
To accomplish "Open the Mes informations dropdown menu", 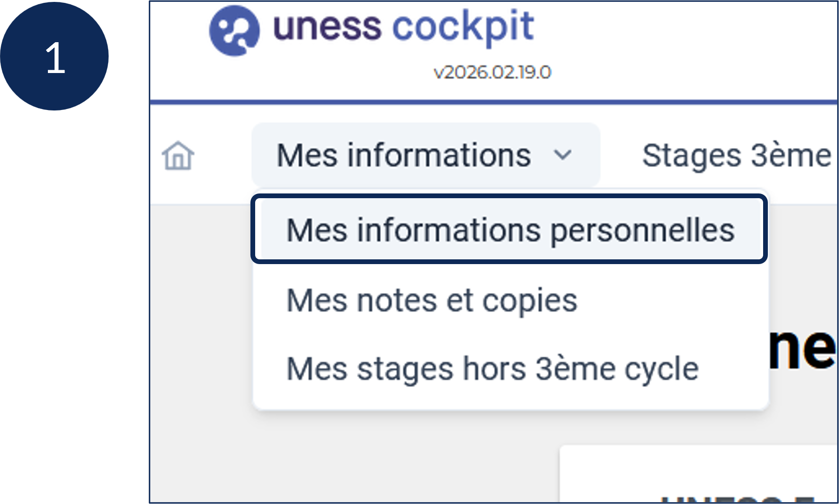I will click(425, 155).
